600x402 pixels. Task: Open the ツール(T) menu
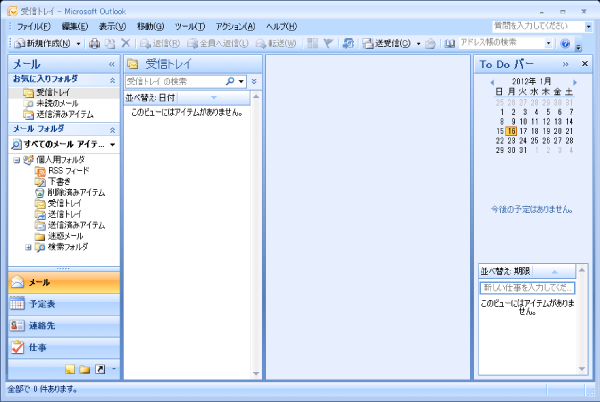click(190, 26)
